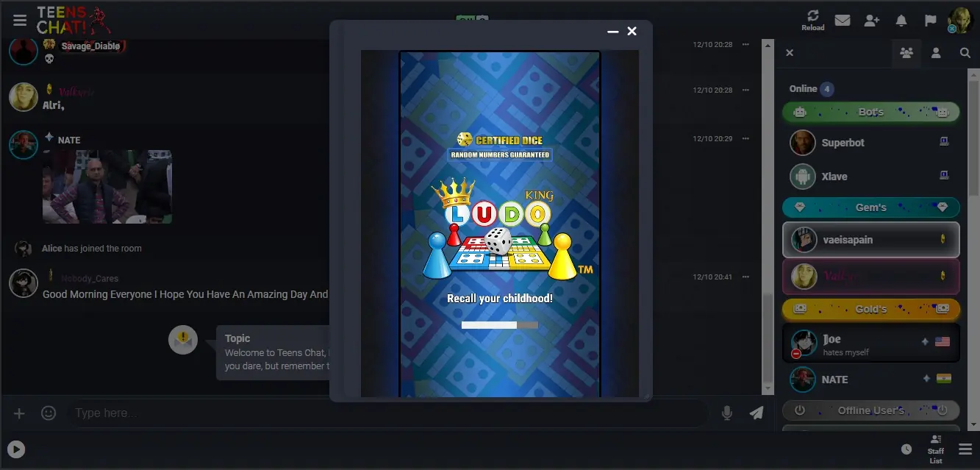Image resolution: width=980 pixels, height=470 pixels.
Task: Switch to the single-person friends tab
Action: point(936,53)
